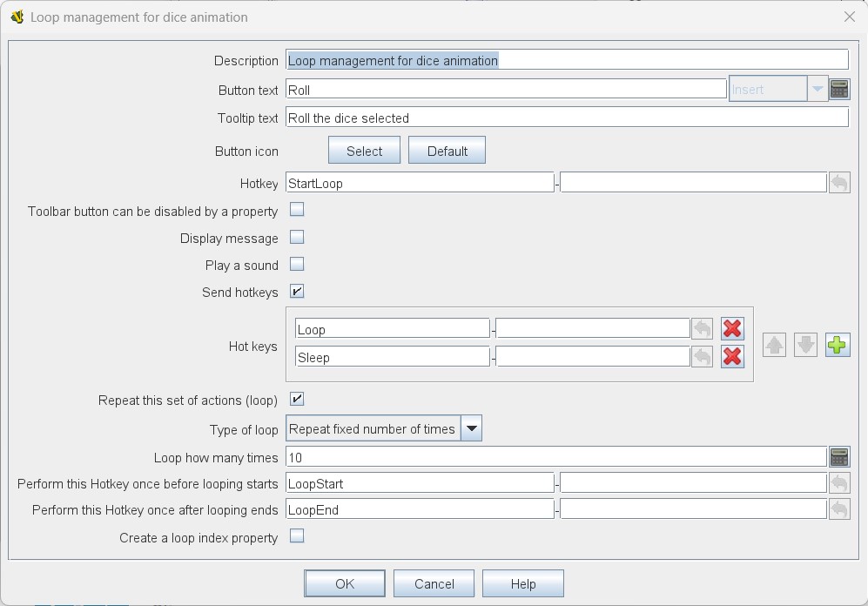Image resolution: width=868 pixels, height=606 pixels.
Task: Open calculator icon beside Button text field
Action: 839,89
